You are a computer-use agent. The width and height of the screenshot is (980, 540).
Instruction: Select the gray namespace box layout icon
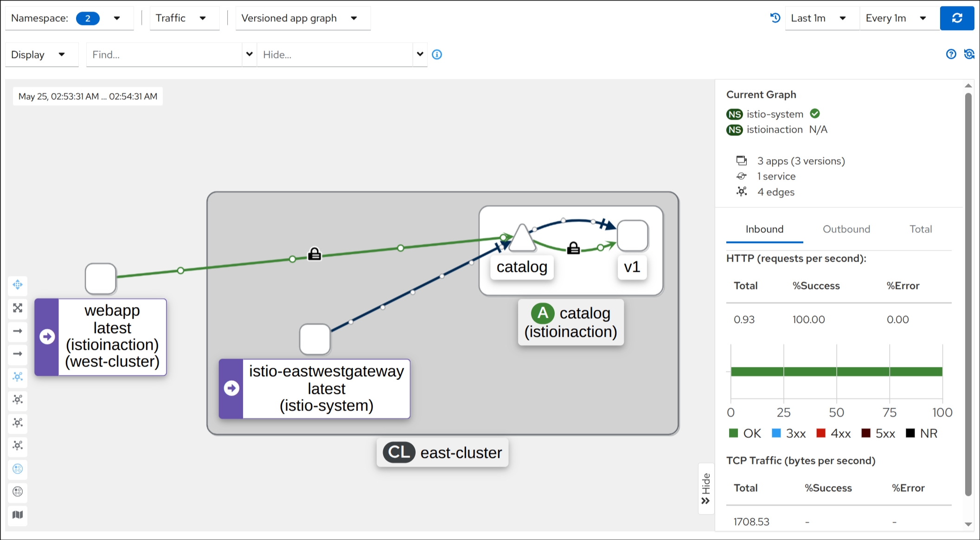(18, 492)
